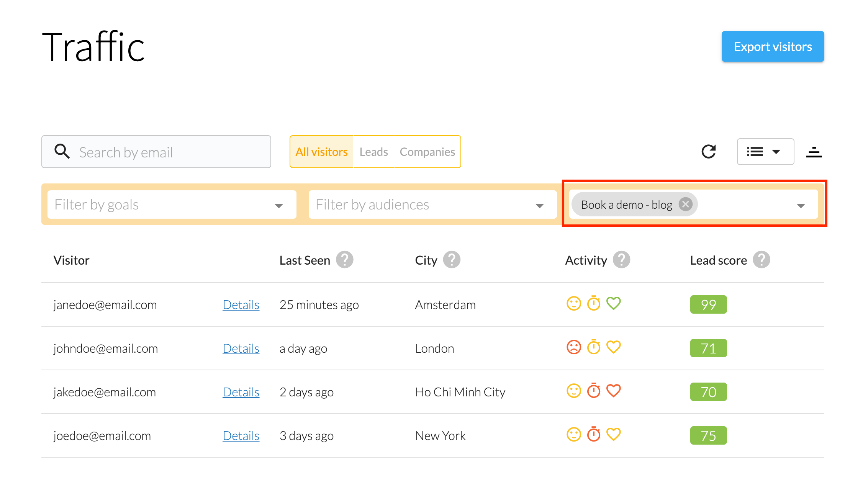This screenshot has height=499, width=868.
Task: Click the green heart icon for janedoe
Action: 613,304
